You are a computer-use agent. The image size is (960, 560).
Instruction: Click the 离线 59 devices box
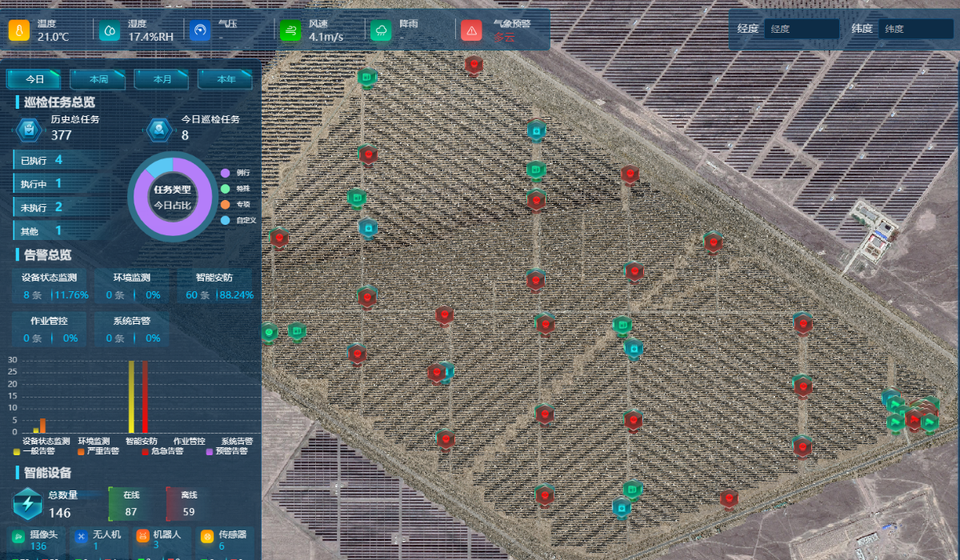[188, 503]
